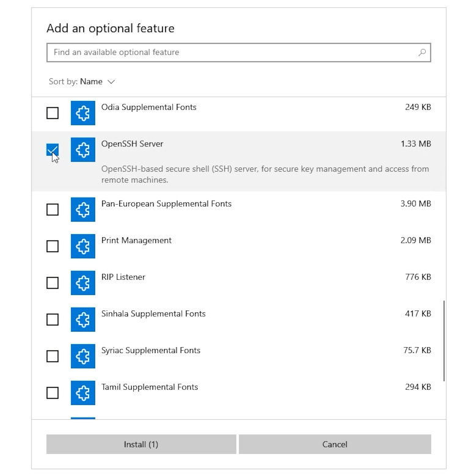Click the Cancel button
This screenshot has width=474, height=476.
coord(335,444)
